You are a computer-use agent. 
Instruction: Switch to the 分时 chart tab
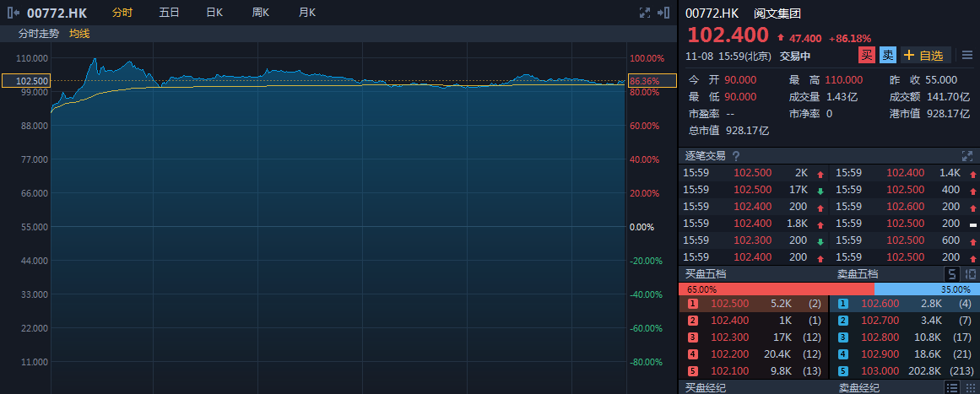click(122, 13)
